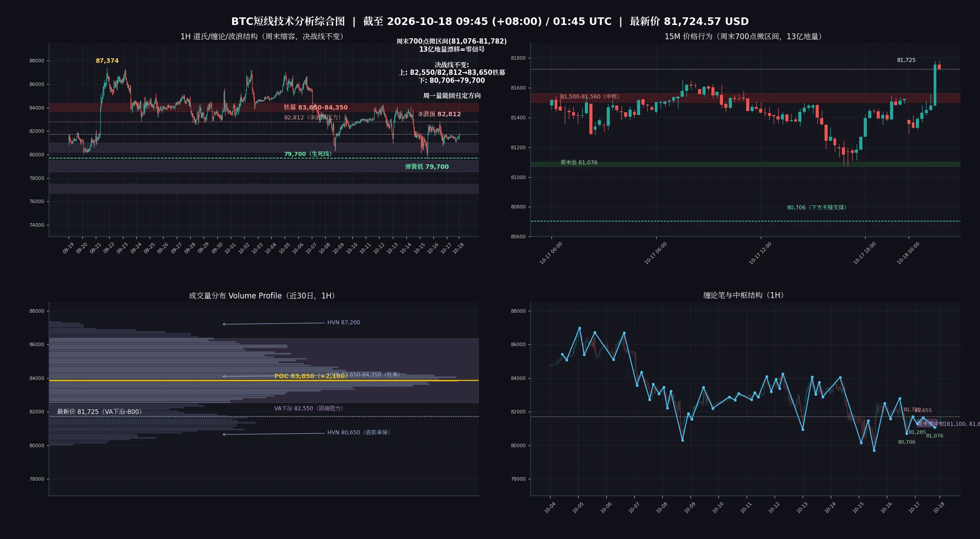Viewport: 980px width, 539px height.
Task: Click the '80,706' label in Chan structure chart
Action: click(x=906, y=442)
